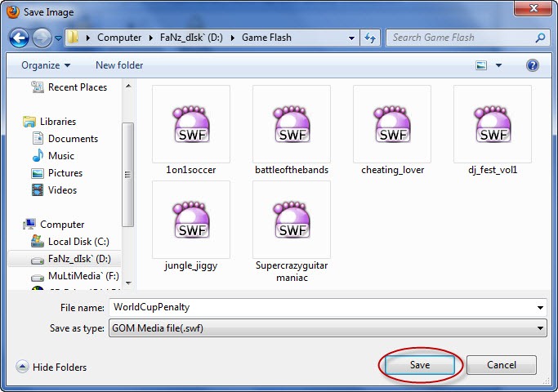Open the File name history dropdown arrow
The width and height of the screenshot is (558, 392).
[540, 308]
